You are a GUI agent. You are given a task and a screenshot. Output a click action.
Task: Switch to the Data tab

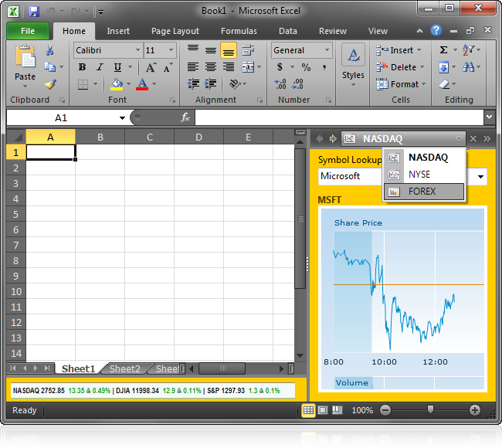click(288, 31)
